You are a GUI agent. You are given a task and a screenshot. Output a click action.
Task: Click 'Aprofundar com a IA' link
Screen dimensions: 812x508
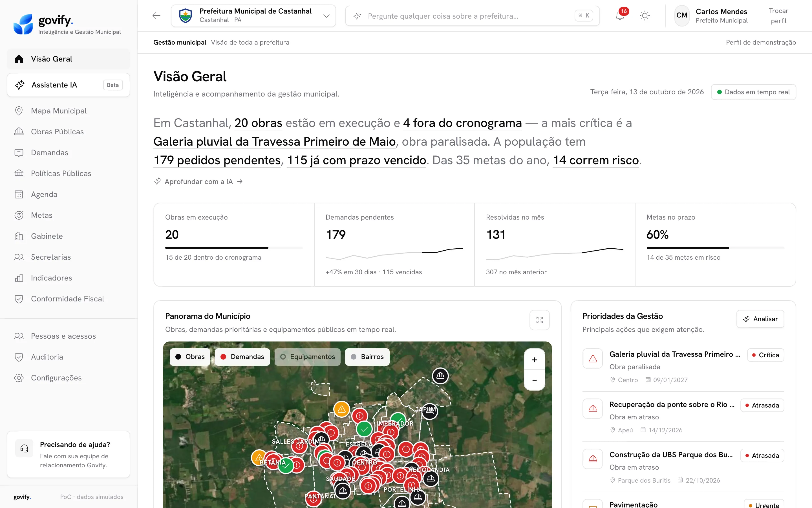[x=198, y=181]
